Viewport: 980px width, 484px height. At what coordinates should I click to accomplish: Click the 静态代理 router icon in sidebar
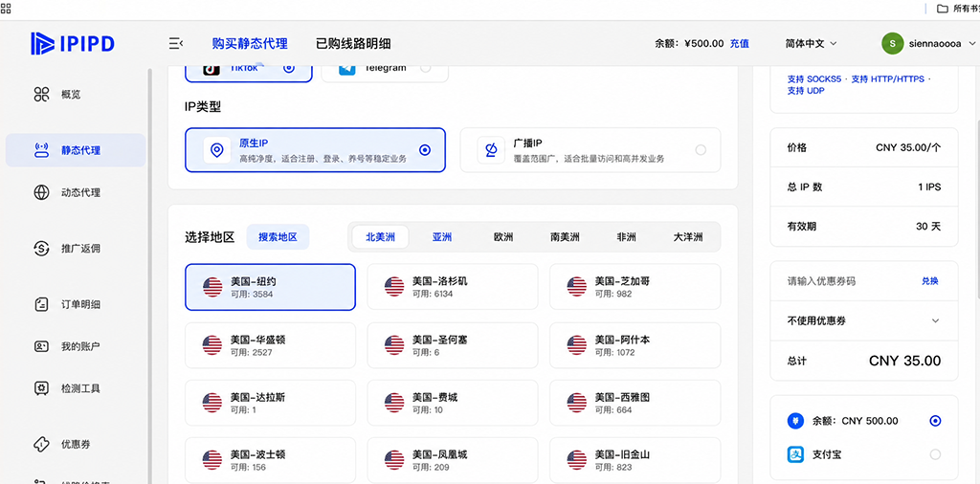[41, 150]
